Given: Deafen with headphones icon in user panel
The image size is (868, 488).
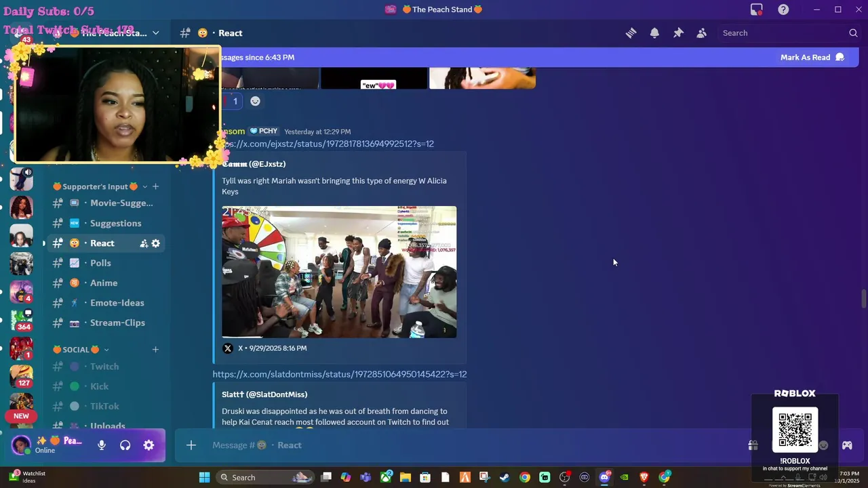Looking at the screenshot, I should [x=125, y=445].
